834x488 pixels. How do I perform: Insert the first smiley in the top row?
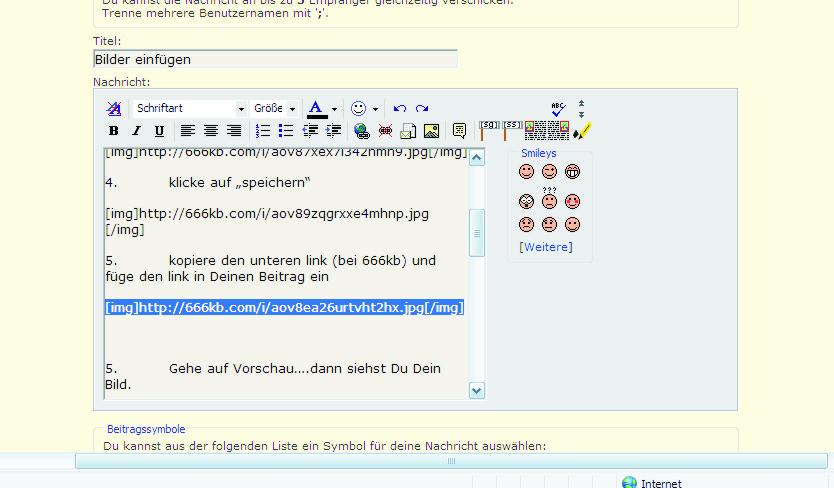(x=526, y=172)
